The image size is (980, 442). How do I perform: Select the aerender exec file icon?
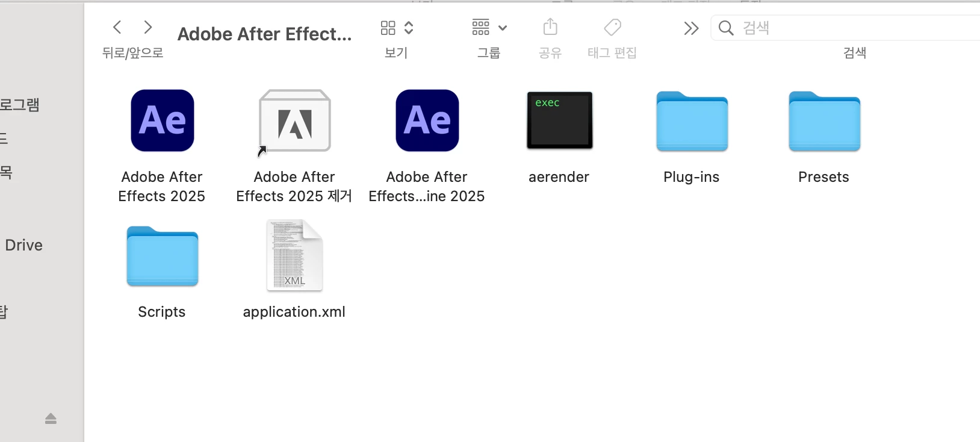560,120
